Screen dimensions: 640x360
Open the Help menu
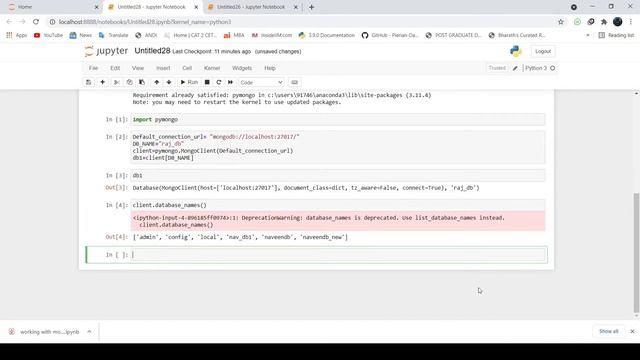270,68
